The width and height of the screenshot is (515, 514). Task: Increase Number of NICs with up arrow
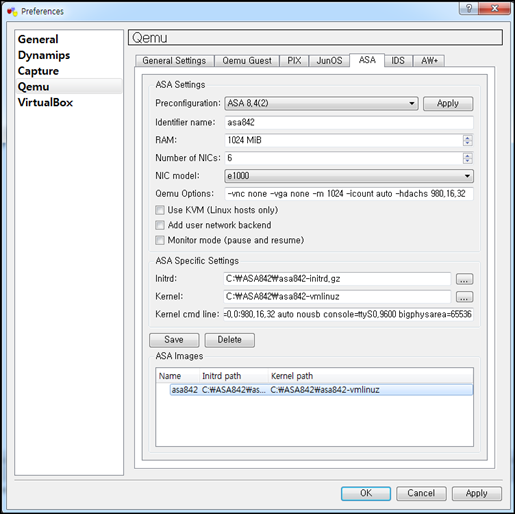pos(468,155)
